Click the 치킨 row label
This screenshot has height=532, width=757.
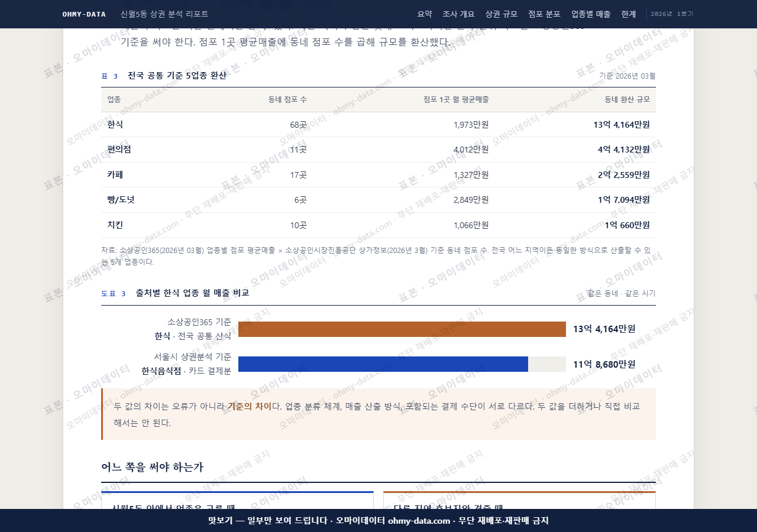coord(115,225)
